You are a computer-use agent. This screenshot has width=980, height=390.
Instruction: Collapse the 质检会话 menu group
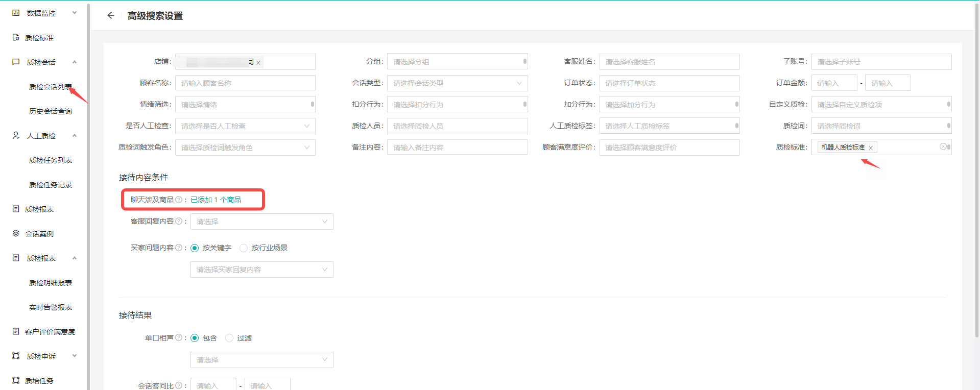tap(75, 62)
